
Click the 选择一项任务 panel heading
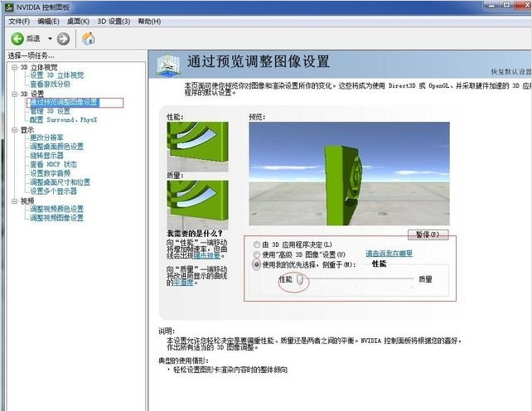[x=31, y=56]
